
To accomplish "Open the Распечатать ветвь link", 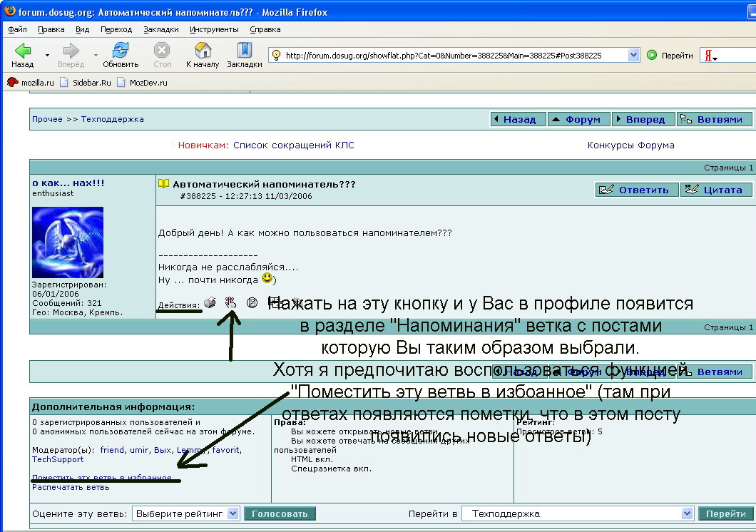I will [71, 488].
